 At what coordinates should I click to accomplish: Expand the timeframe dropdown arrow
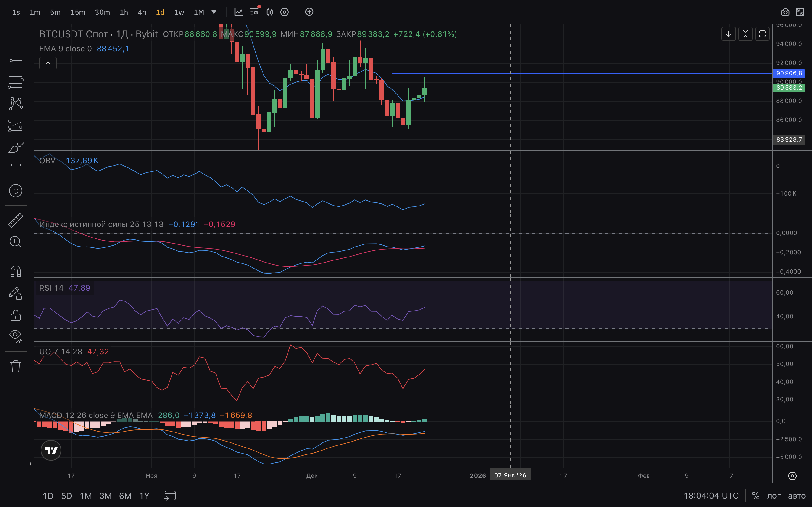(214, 12)
